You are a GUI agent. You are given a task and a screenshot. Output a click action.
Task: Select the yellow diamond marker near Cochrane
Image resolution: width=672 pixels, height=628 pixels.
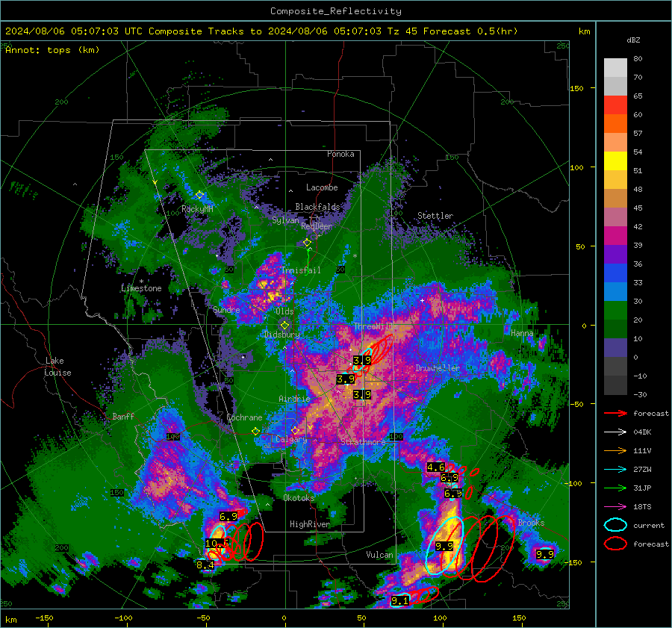(256, 432)
